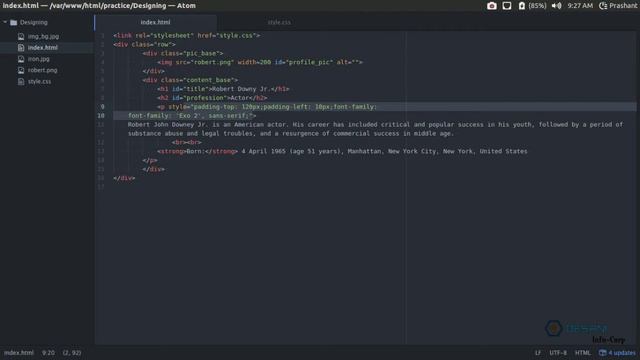Click the font-family 'Exo 2' line

192,116
